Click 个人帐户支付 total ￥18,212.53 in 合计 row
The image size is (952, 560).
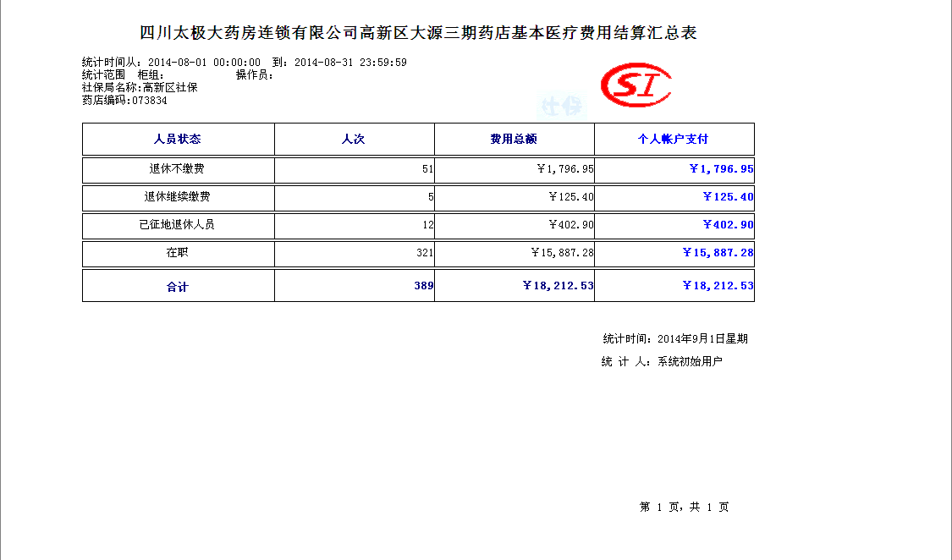pos(718,285)
